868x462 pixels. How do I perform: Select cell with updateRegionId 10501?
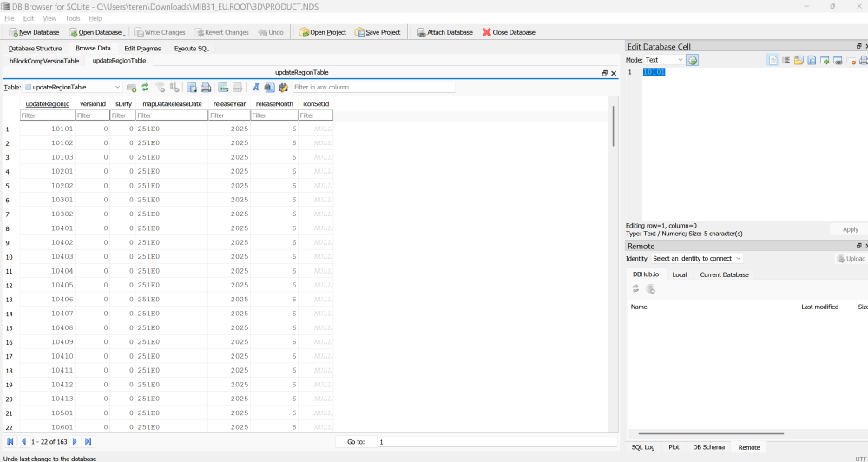47,412
